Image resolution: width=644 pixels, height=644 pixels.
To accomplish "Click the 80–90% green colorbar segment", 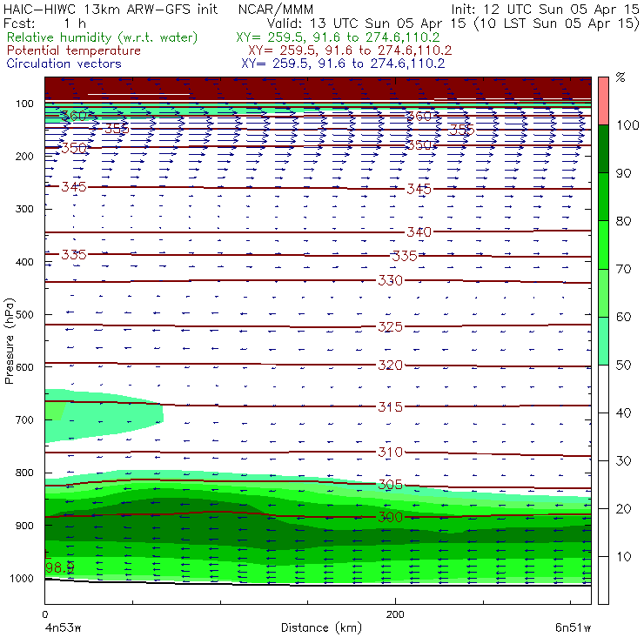I will coord(603,197).
